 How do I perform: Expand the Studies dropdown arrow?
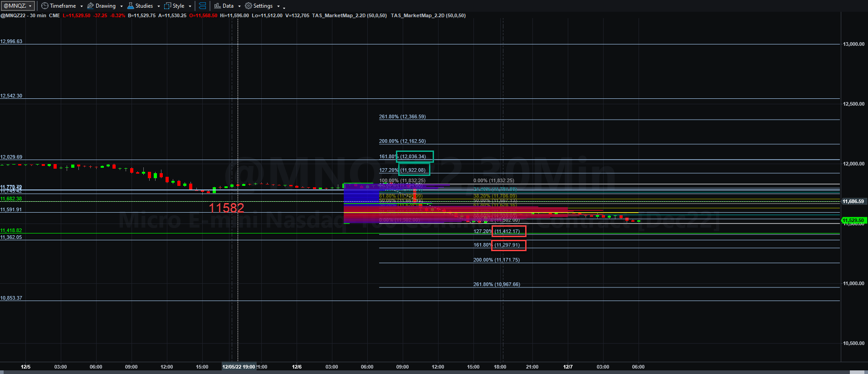coord(159,6)
